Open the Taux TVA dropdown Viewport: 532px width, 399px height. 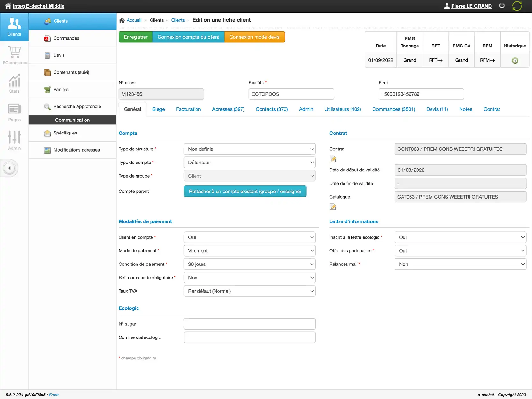pyautogui.click(x=249, y=291)
